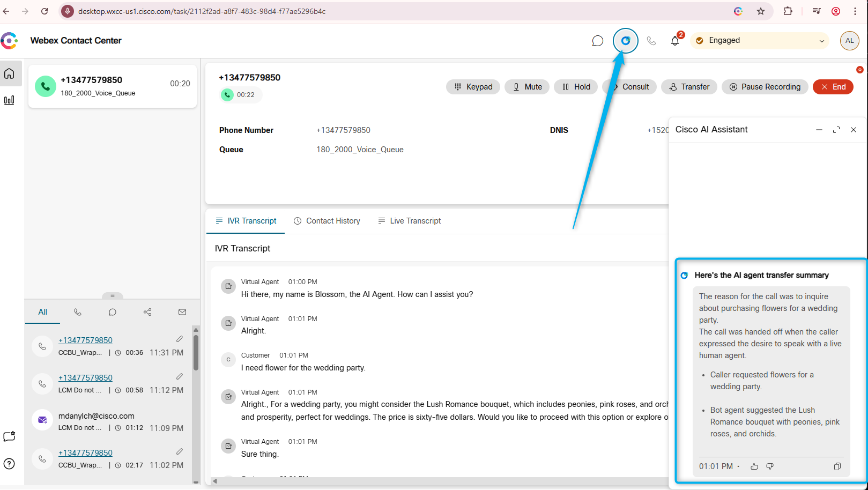
Task: Switch to the Contact History tab
Action: [x=327, y=221]
